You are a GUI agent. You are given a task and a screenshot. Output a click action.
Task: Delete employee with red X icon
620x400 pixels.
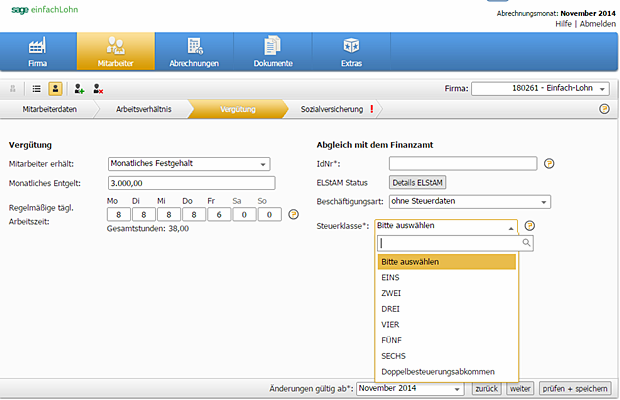[x=98, y=89]
